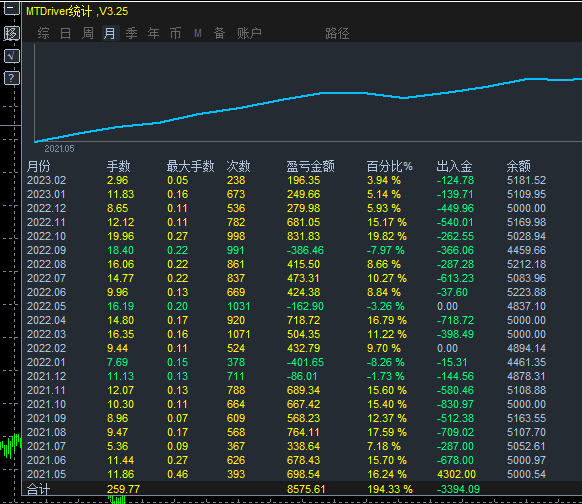Viewport: 582px width, 504px height.
Task: Click the 月份 column header
Action: [38, 166]
